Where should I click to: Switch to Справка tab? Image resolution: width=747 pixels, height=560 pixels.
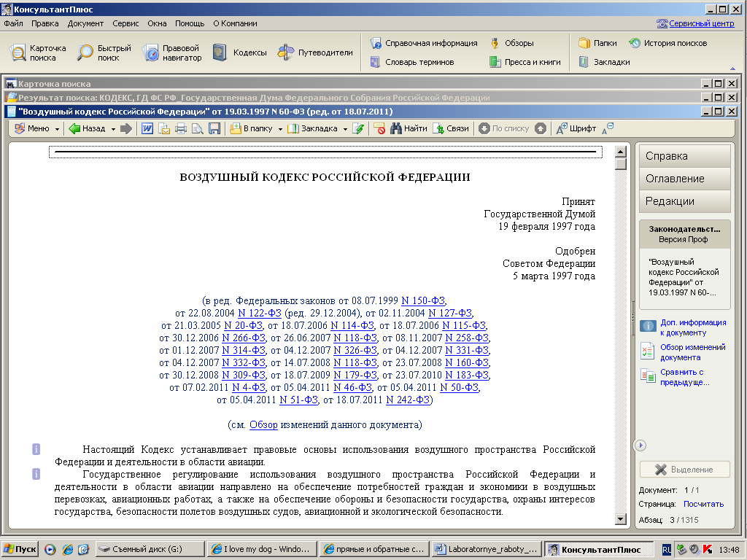pos(684,156)
